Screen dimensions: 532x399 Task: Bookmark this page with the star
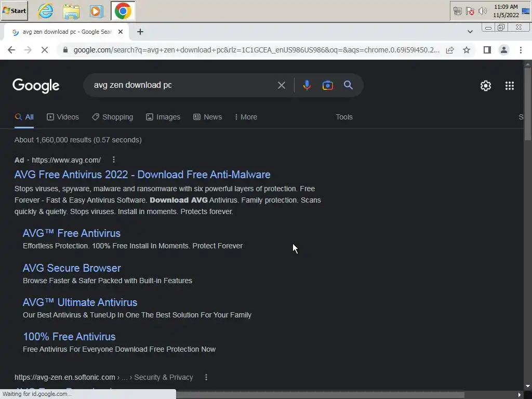pos(467,50)
